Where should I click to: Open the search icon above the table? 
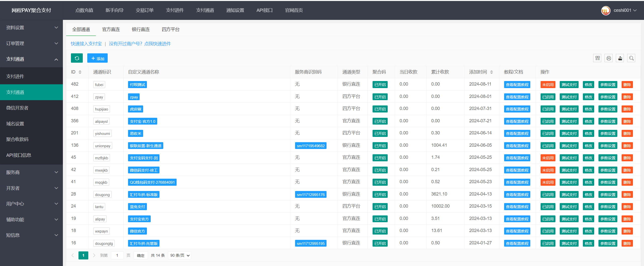click(631, 58)
